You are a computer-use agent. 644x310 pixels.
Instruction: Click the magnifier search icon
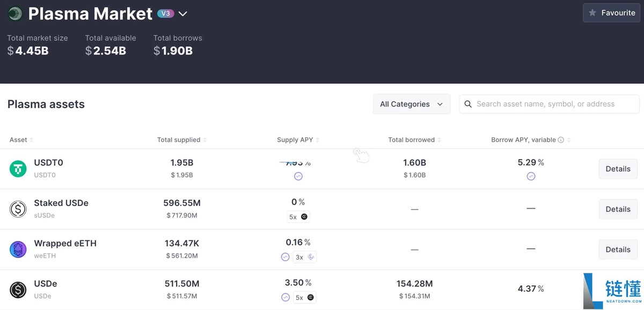(468, 104)
